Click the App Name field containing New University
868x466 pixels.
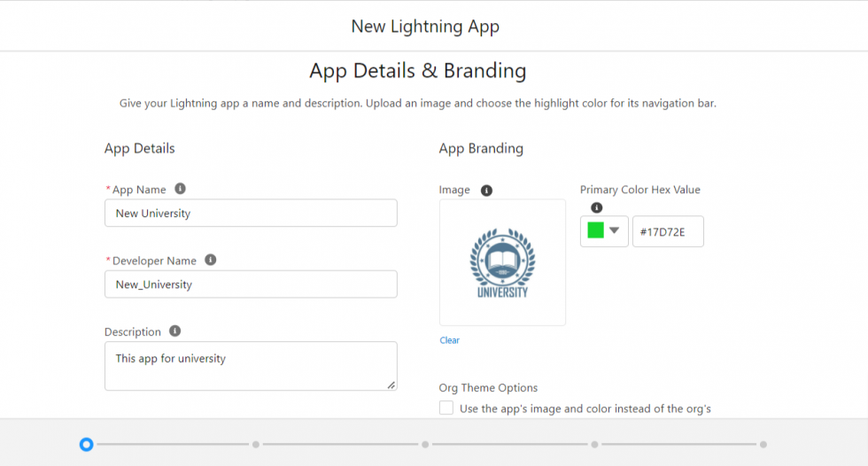(x=251, y=214)
